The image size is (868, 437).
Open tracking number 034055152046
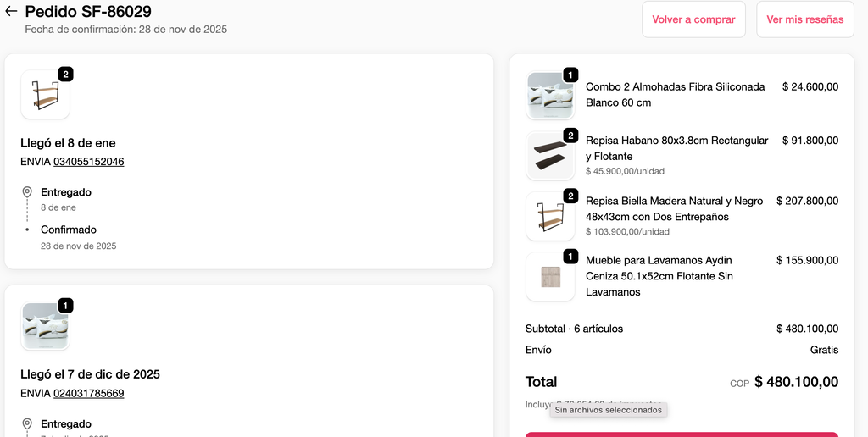click(88, 162)
